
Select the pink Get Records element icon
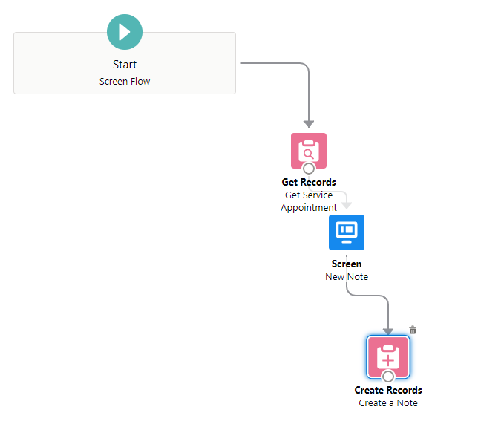pyautogui.click(x=308, y=149)
